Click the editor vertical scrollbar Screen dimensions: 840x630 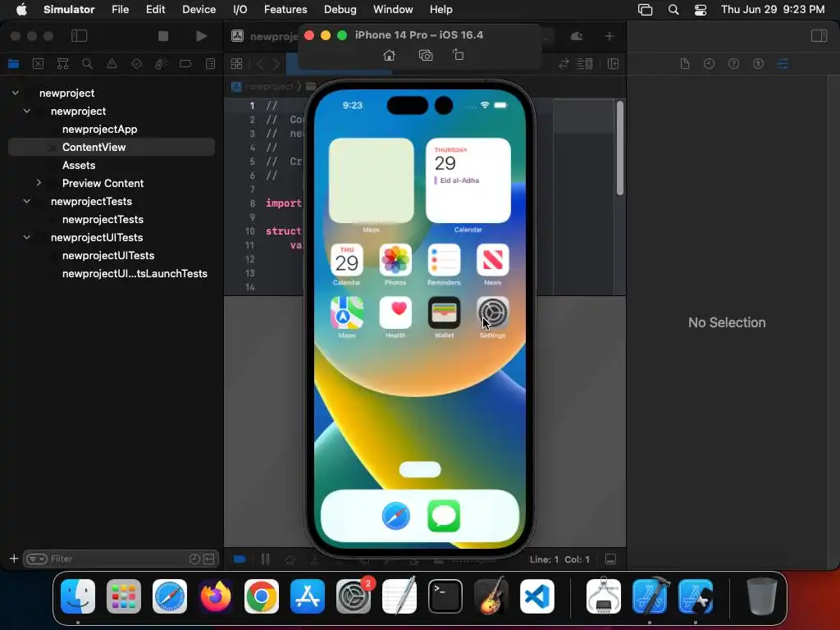coord(620,148)
